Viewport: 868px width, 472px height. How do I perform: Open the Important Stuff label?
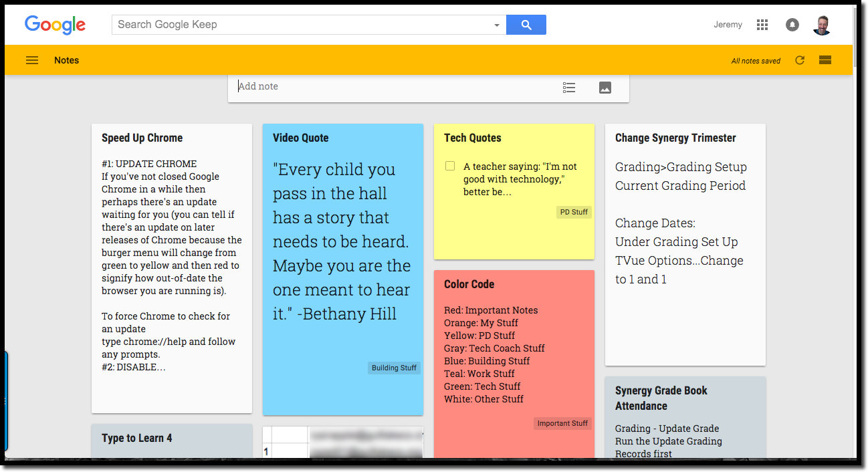(x=562, y=423)
